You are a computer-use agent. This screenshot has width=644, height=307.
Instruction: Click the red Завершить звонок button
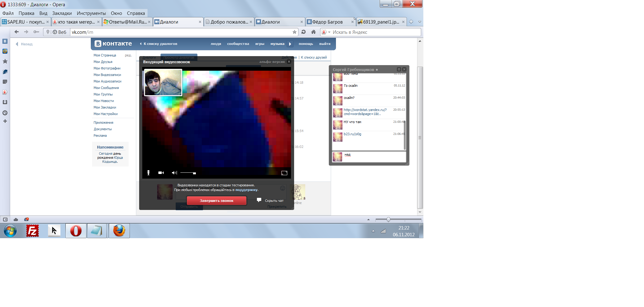(x=217, y=201)
